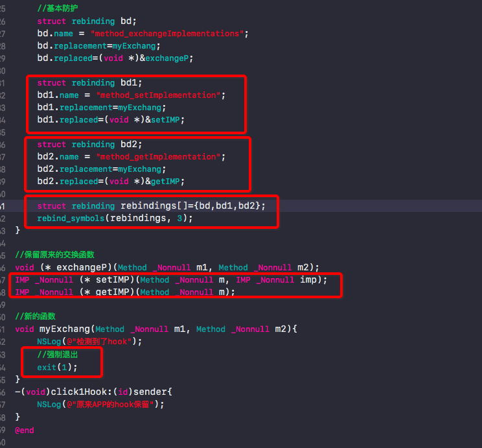Click the rebindings[]={bd,bd1,bd2} array initializer

pos(190,206)
